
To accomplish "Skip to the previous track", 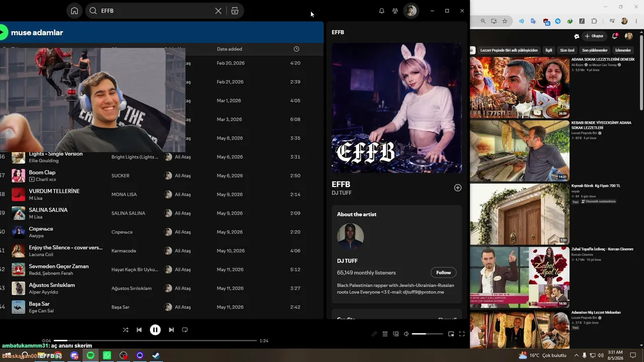I will (x=139, y=330).
